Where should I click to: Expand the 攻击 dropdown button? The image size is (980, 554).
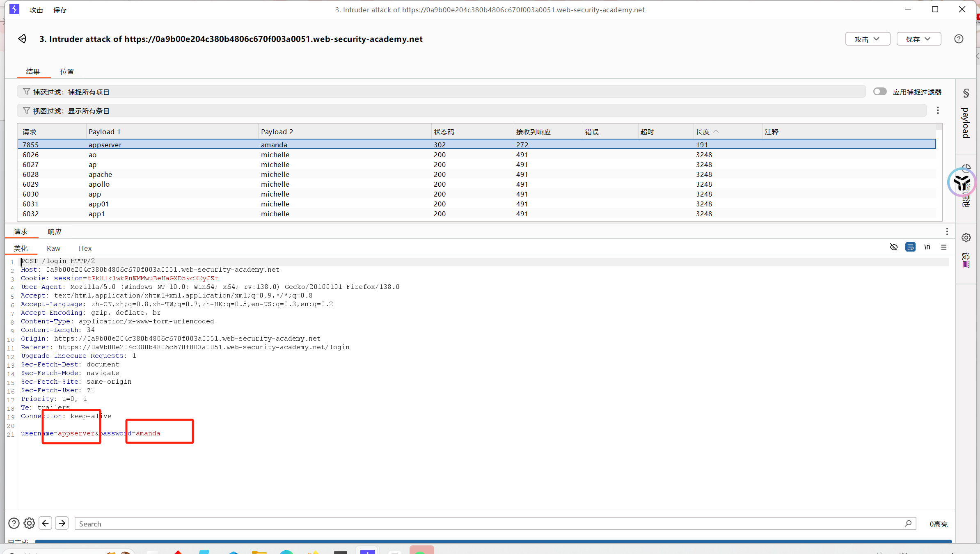(867, 39)
